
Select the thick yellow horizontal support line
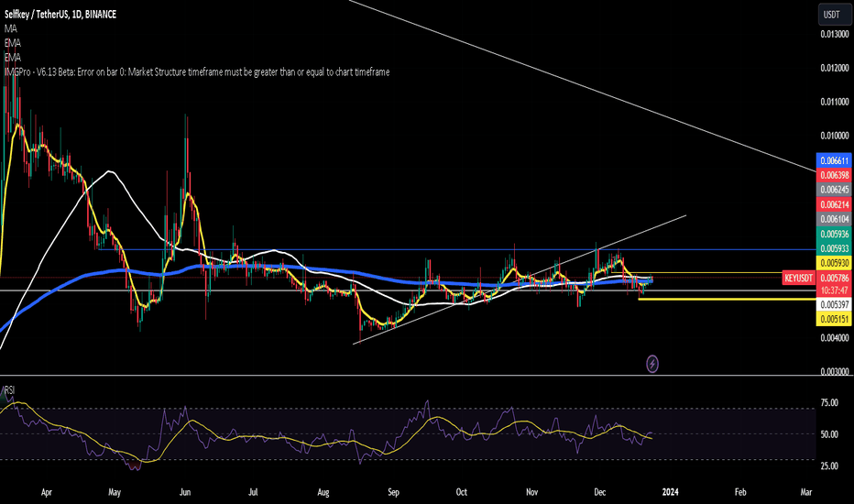[728, 299]
